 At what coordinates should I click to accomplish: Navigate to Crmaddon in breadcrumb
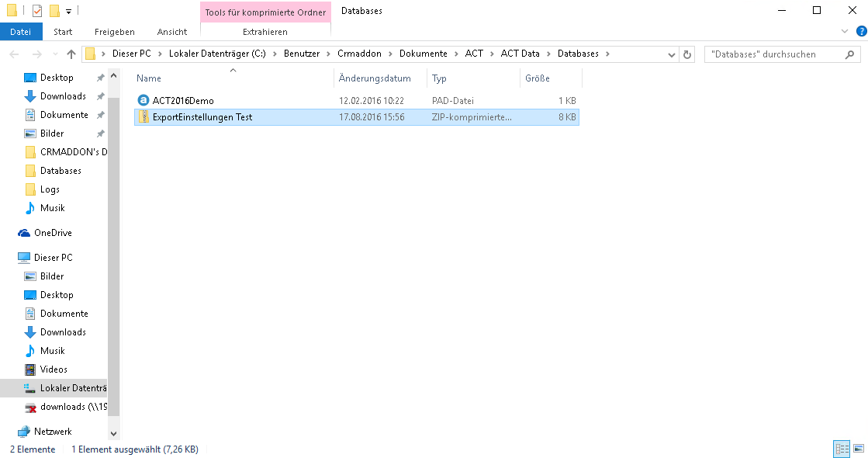[x=359, y=54]
